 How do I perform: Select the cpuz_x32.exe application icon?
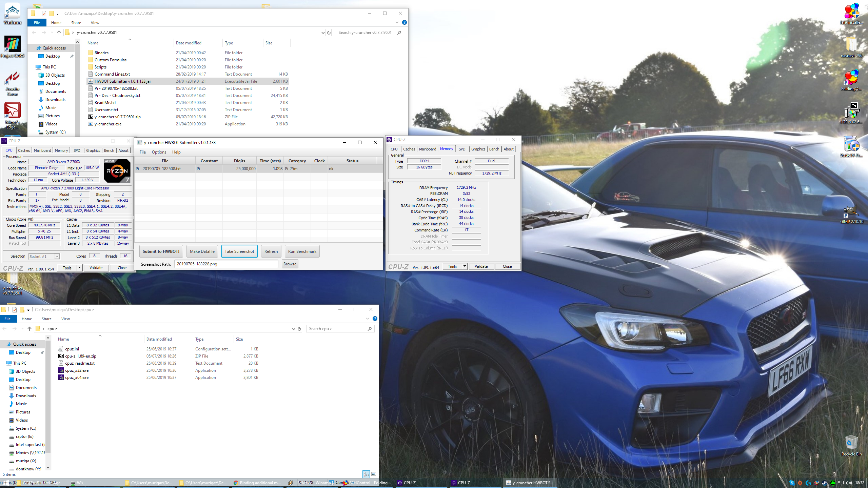[61, 370]
